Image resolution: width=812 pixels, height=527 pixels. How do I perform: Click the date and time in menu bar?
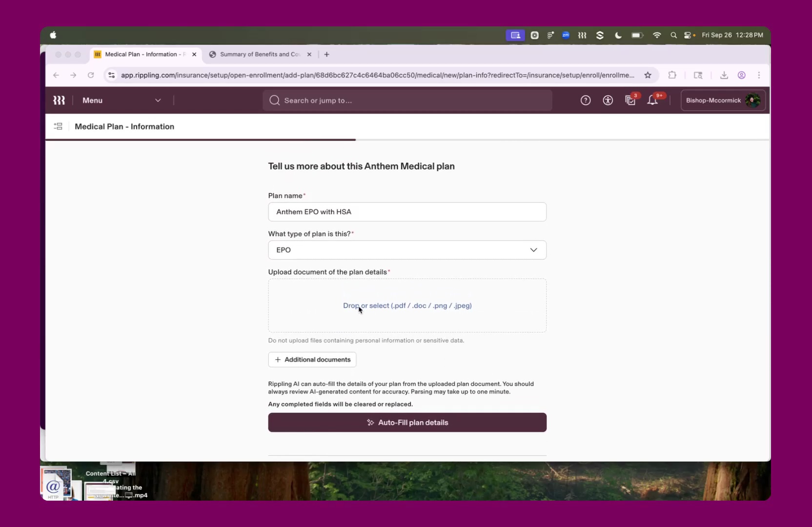tap(732, 35)
